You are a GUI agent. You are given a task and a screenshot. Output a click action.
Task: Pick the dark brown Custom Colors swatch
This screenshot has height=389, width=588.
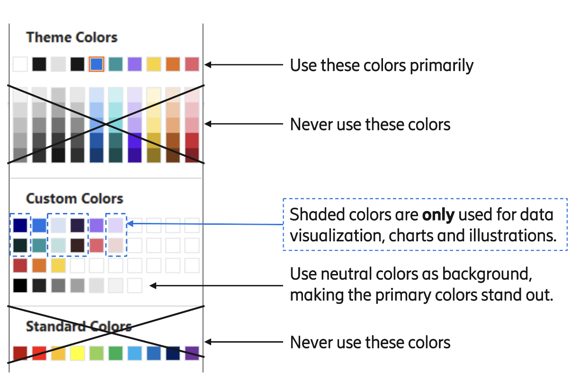77,245
